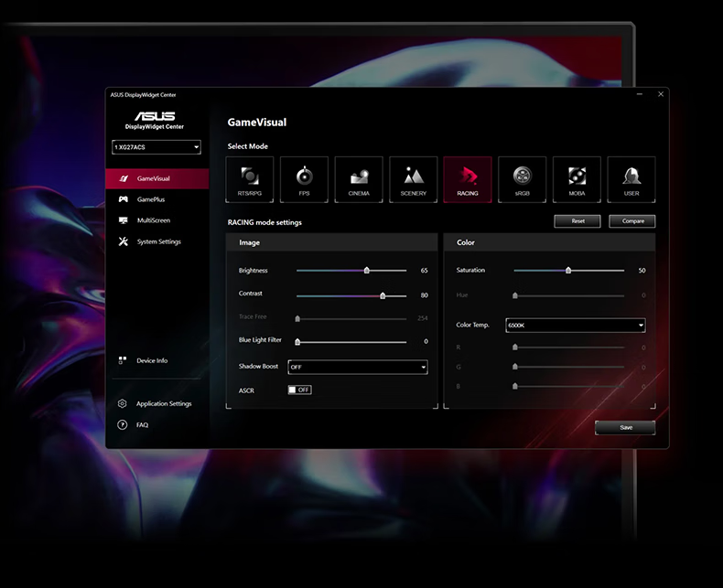
Task: Click the Save button
Action: point(625,427)
